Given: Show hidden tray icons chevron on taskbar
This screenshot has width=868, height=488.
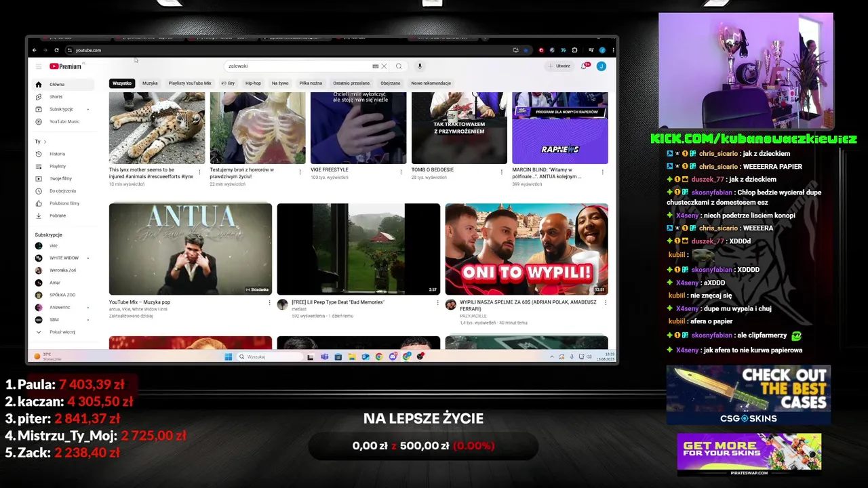Looking at the screenshot, I should [552, 357].
